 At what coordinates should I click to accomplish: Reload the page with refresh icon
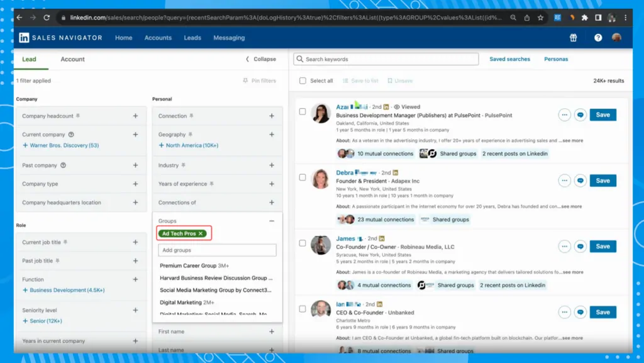(x=47, y=18)
